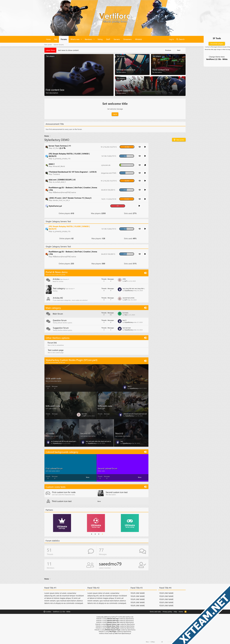Viewport: 230px width, 644px height.
Task: Click the T avatar beside List tests
Action: coord(120,314)
